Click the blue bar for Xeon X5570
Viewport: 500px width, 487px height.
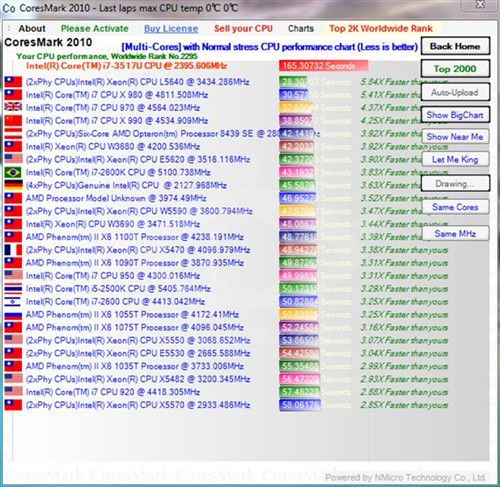300,405
